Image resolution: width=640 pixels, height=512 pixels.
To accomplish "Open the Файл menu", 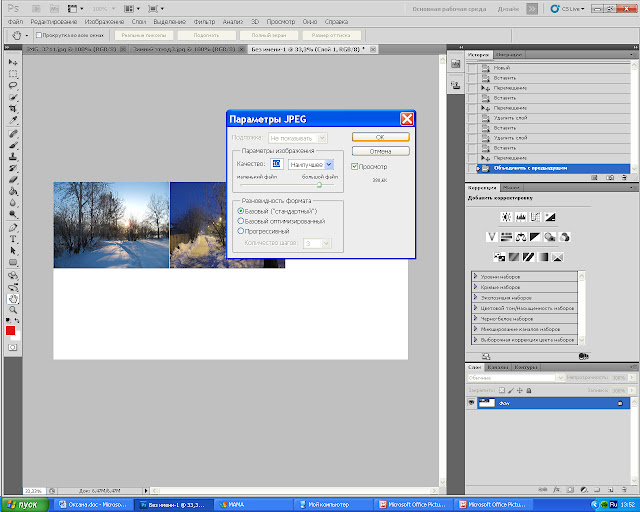I will 15,22.
